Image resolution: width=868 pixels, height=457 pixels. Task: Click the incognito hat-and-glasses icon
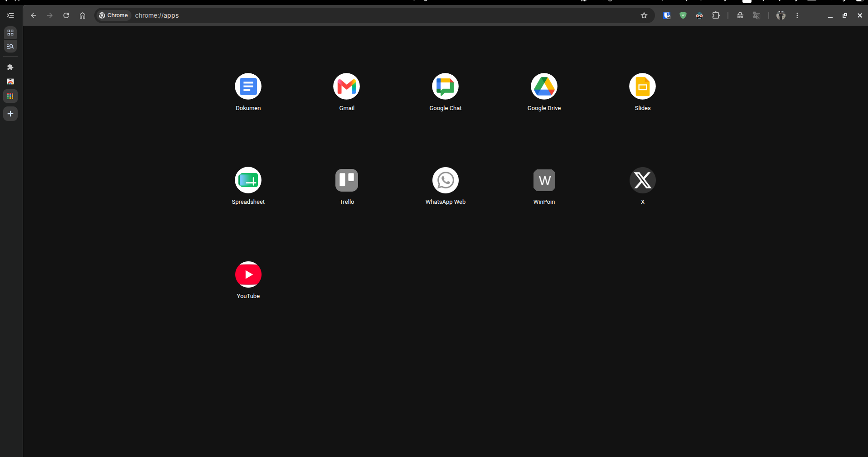(x=740, y=15)
